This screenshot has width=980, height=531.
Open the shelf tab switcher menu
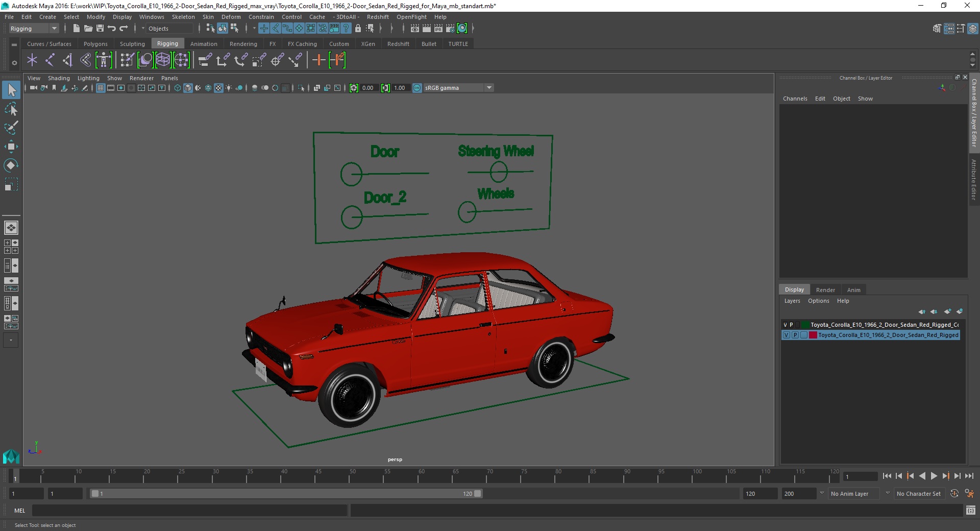pyautogui.click(x=14, y=44)
